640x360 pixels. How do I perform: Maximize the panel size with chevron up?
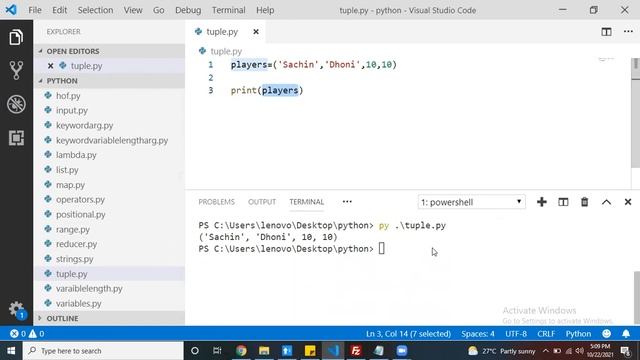point(606,202)
